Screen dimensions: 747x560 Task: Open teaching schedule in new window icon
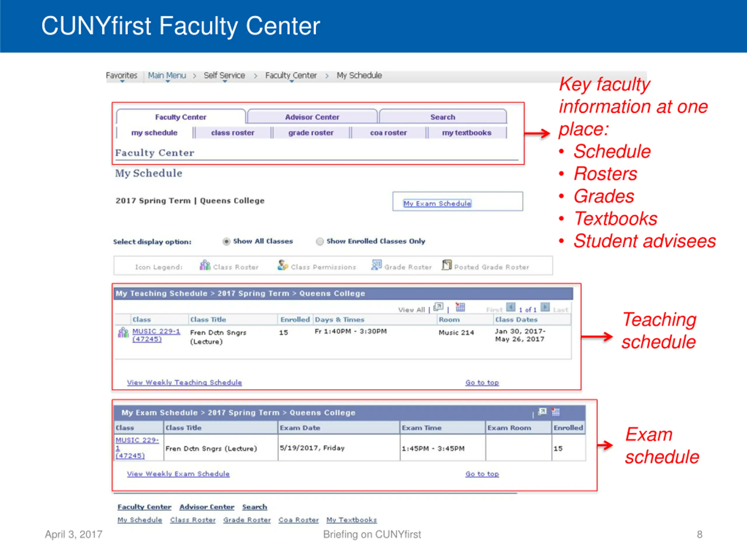[x=438, y=307]
